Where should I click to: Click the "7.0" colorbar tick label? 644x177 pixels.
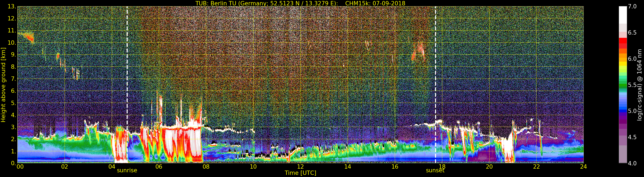point(632,6)
